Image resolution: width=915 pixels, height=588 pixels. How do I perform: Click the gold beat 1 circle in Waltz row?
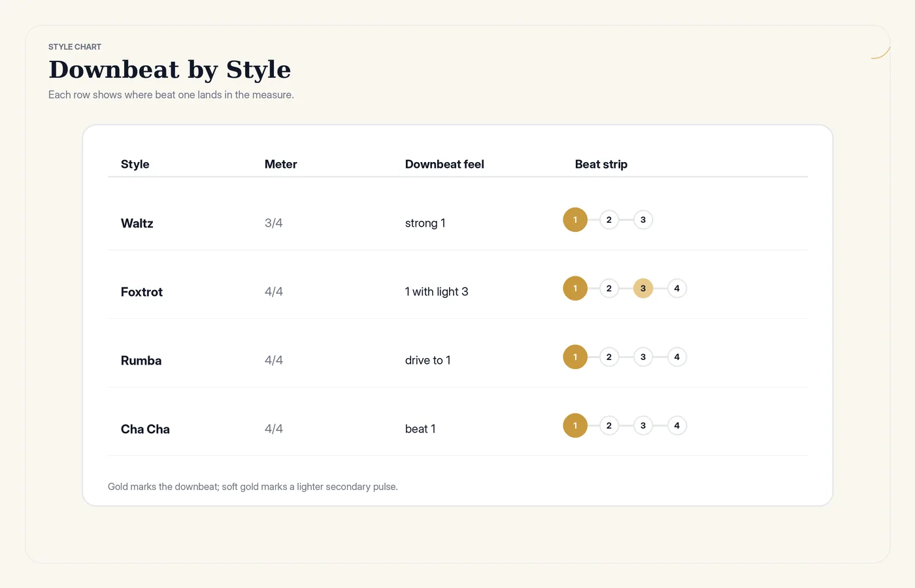pos(575,220)
